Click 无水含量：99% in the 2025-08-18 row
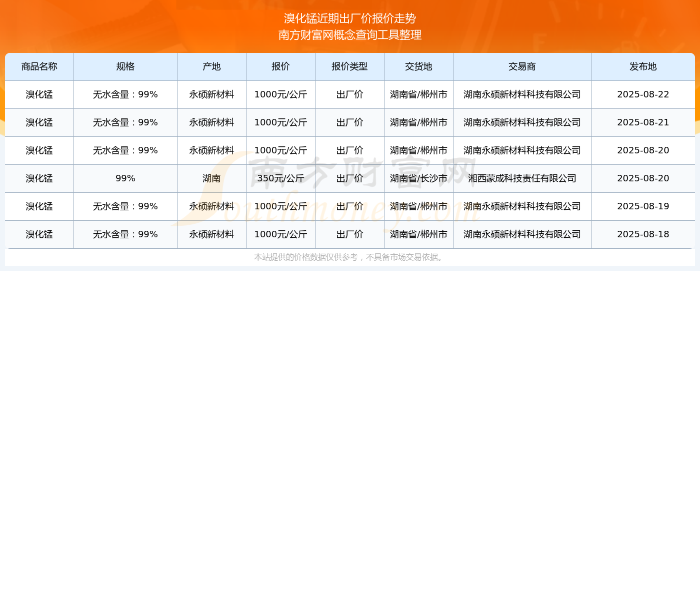 (125, 235)
